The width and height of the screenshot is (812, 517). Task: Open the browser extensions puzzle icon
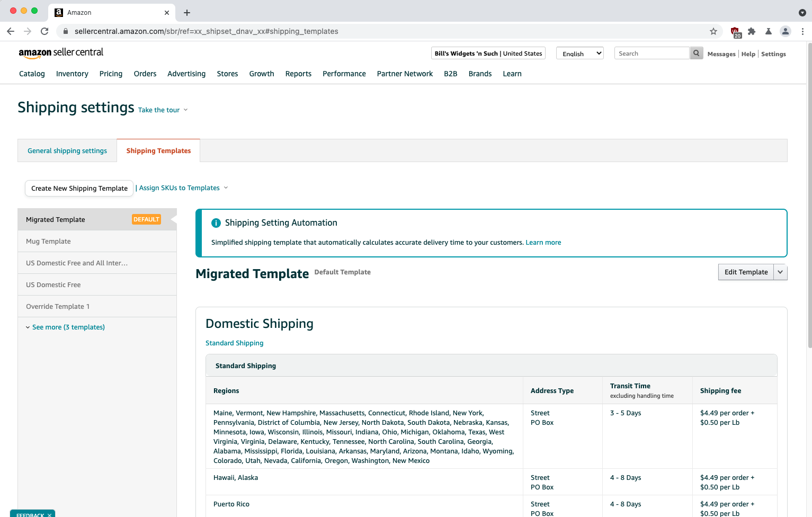tap(752, 31)
